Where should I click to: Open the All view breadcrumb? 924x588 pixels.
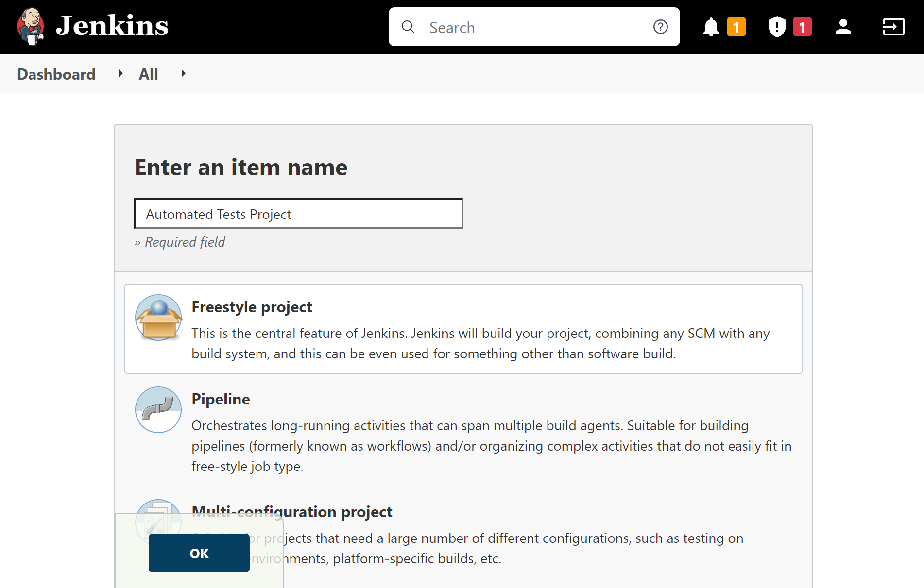[x=148, y=74]
